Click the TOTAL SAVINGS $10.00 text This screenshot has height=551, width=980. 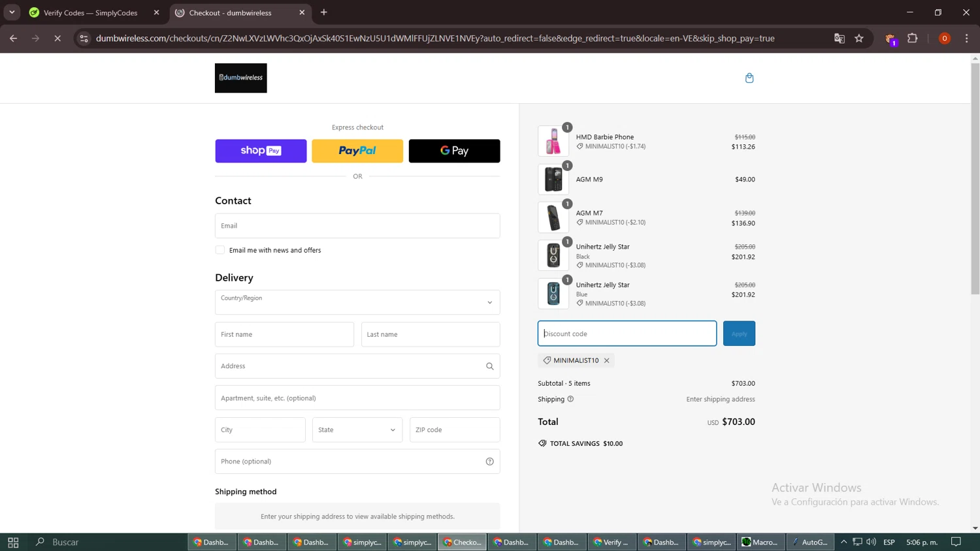pyautogui.click(x=586, y=443)
